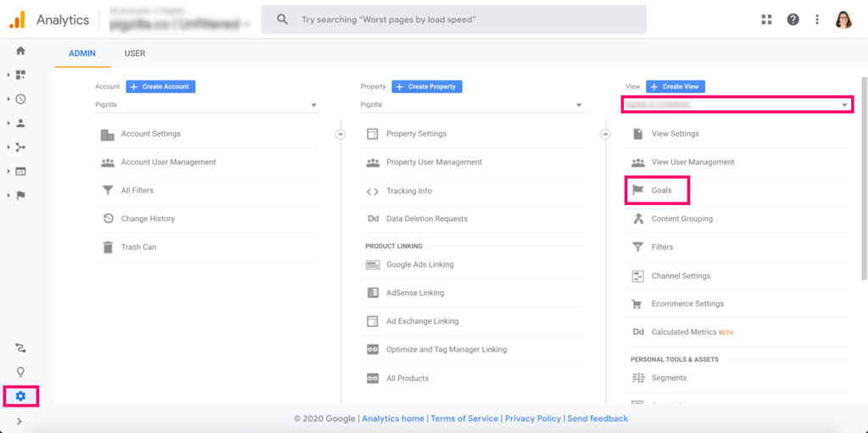Open Privacy Policy footer link
This screenshot has width=868, height=433.
point(533,419)
